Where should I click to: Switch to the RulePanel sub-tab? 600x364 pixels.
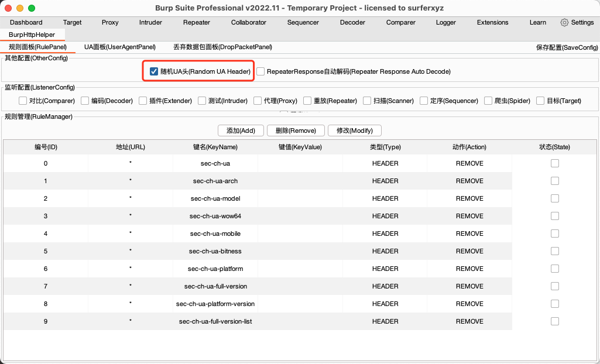click(37, 47)
